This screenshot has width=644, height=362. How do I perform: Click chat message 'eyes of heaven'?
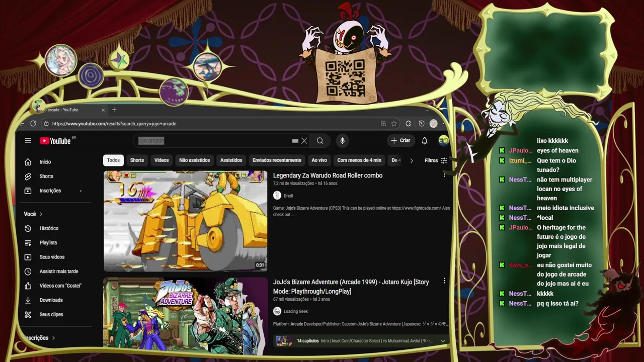tap(557, 150)
